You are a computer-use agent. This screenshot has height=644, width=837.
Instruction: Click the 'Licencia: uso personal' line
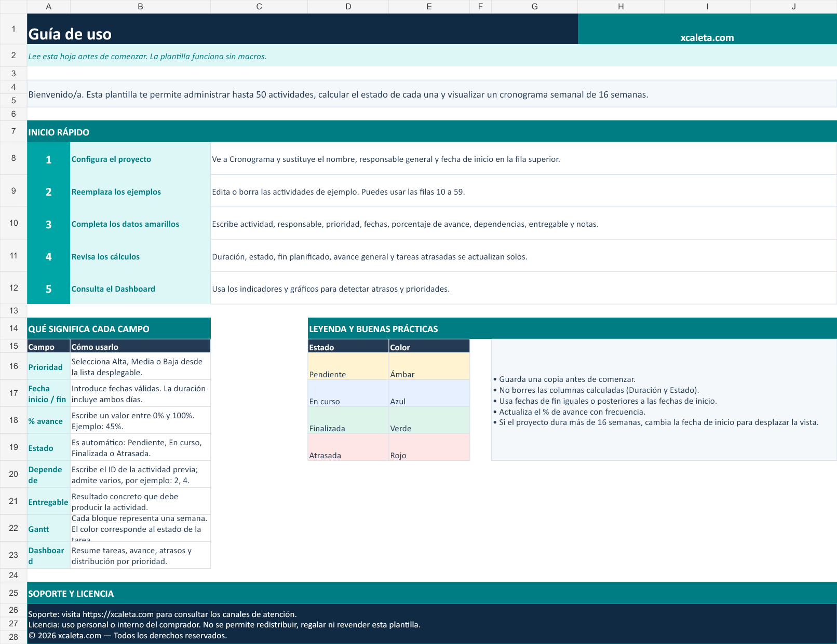pos(224,625)
